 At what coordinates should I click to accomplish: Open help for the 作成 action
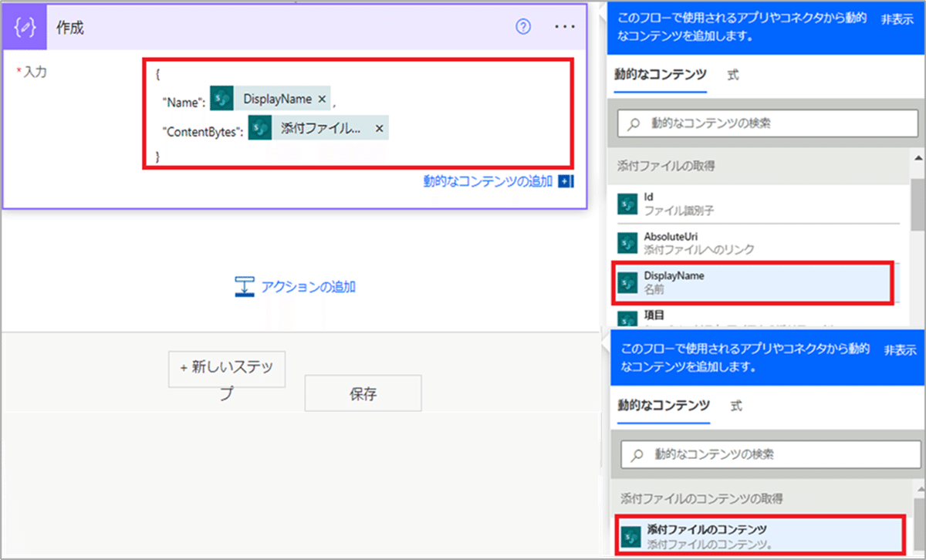(523, 27)
